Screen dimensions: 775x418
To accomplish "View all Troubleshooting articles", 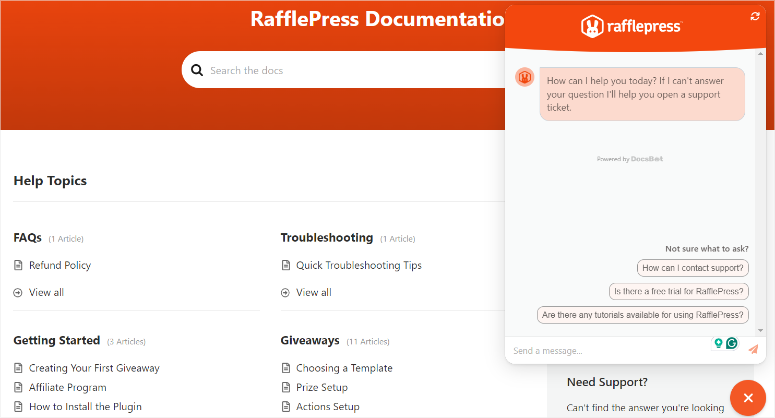I will [x=313, y=293].
